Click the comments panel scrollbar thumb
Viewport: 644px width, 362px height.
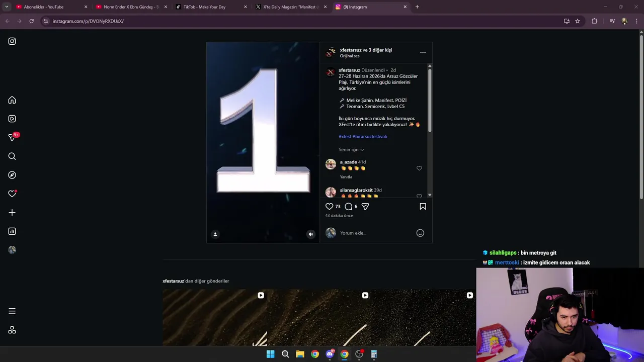[430, 101]
